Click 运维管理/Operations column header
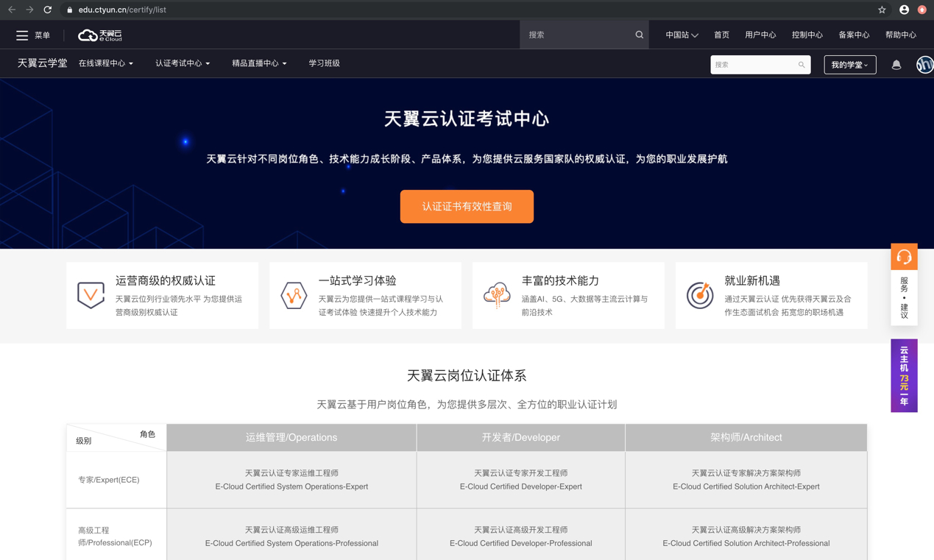This screenshot has height=560, width=934. 291,438
